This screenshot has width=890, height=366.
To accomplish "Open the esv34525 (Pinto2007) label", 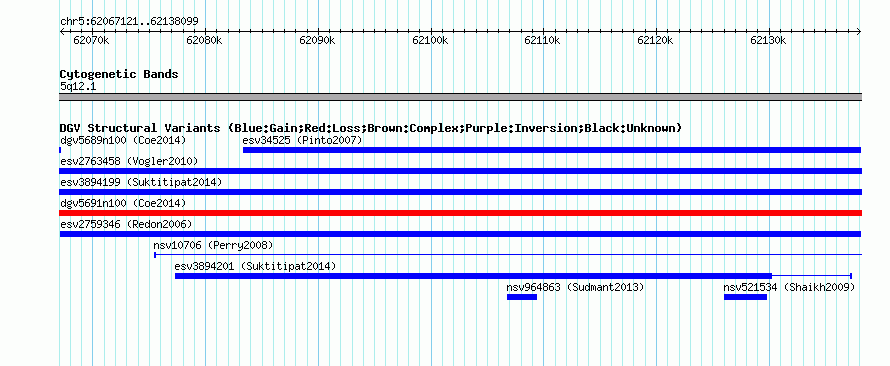I will (302, 140).
